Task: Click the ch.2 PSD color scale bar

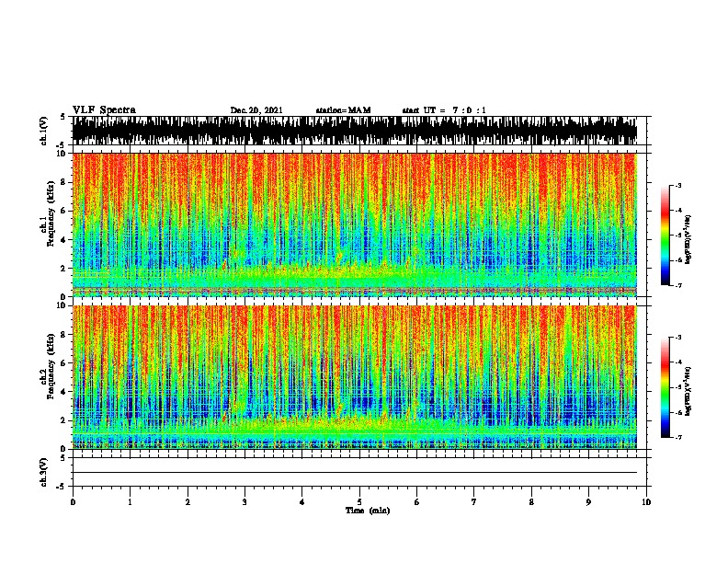Action: pos(665,387)
